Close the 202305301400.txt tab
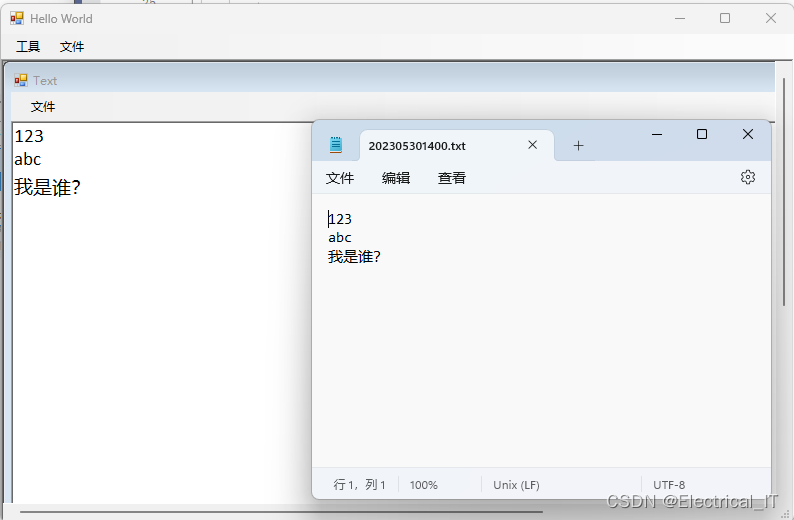Viewport: 794px width, 520px height. click(532, 145)
